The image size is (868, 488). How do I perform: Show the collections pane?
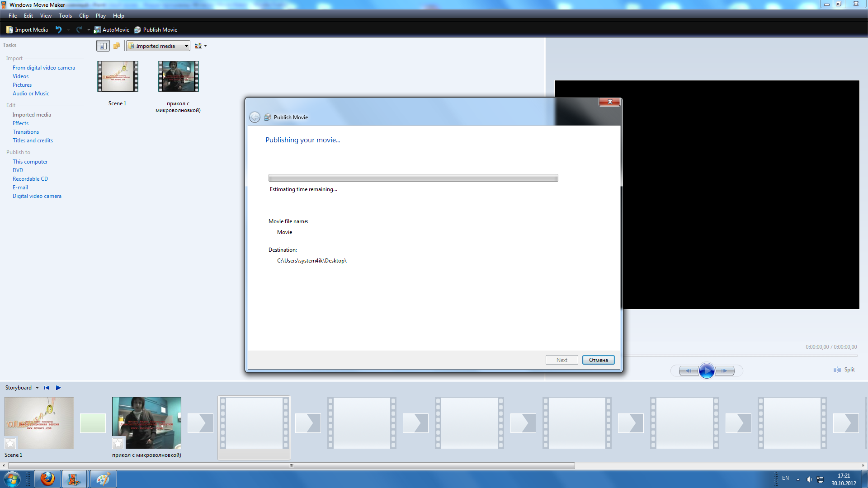117,46
